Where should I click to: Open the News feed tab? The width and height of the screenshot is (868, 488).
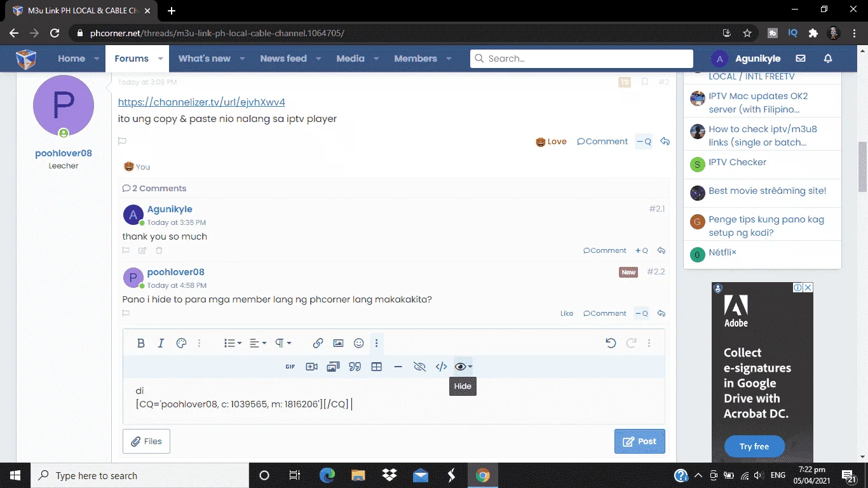click(283, 58)
